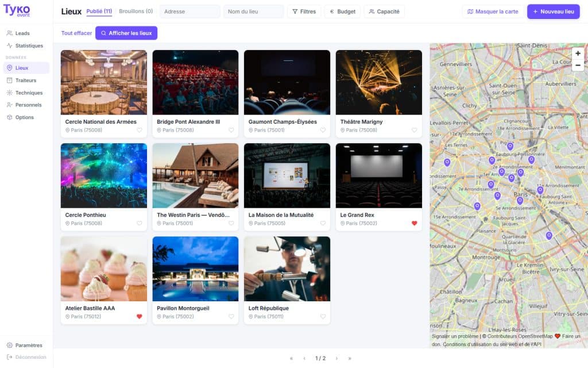Click map pin near Quartier de la Glacière
Image resolution: width=588 pixels, height=368 pixels.
[549, 235]
